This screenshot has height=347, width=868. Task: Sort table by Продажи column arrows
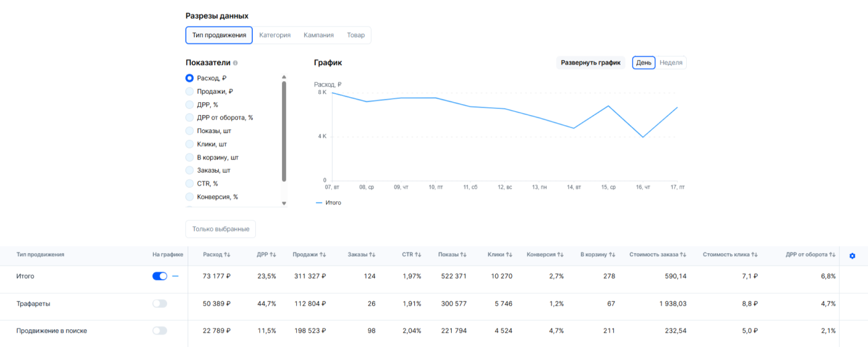pos(323,255)
